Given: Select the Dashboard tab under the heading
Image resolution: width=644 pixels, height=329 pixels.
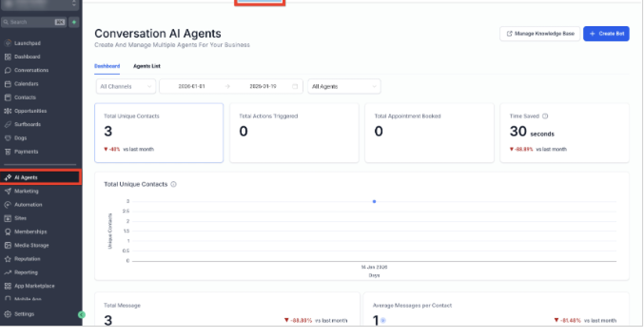Looking at the screenshot, I should (x=107, y=66).
